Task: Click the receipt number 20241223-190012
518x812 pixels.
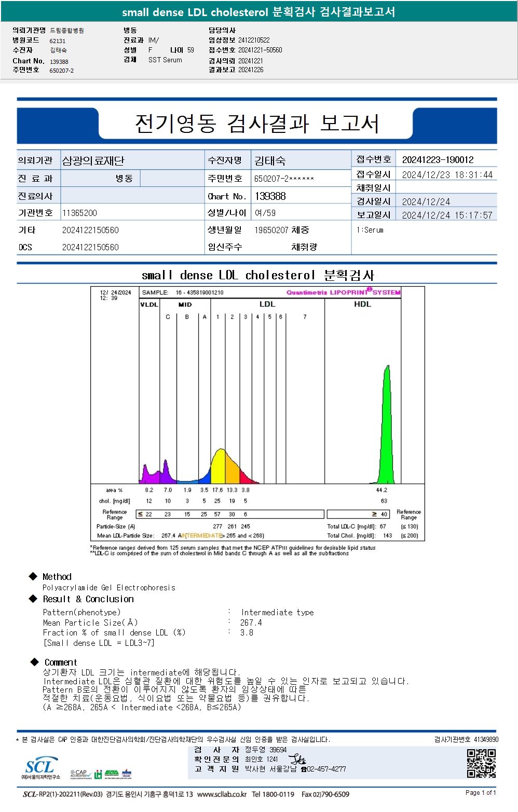Action: pos(438,160)
